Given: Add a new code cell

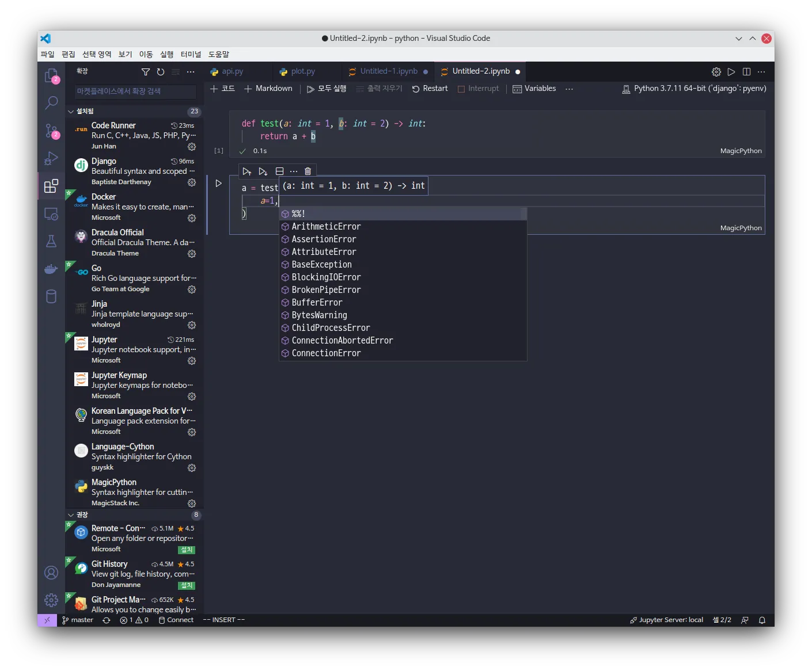Looking at the screenshot, I should (222, 89).
